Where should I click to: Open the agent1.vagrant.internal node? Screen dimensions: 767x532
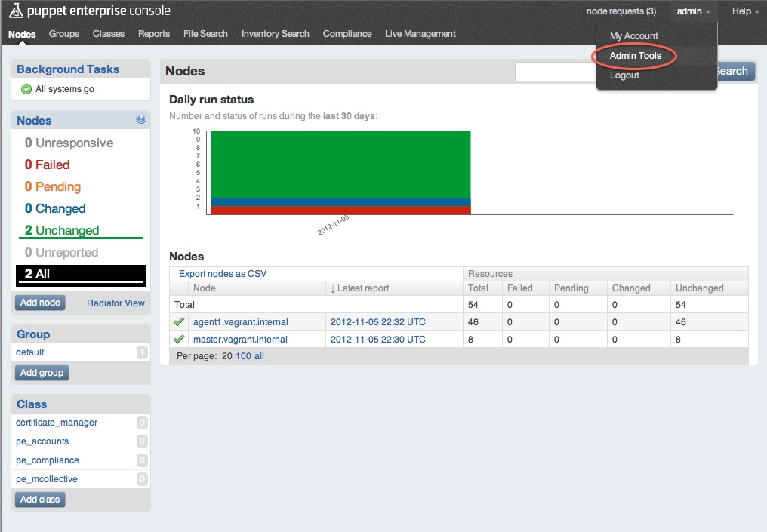click(241, 322)
